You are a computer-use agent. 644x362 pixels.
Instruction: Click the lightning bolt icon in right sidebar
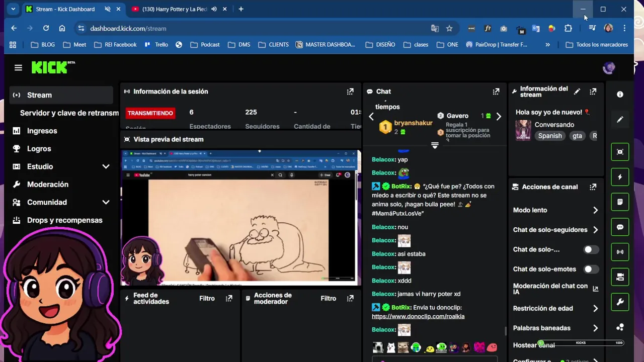point(620,177)
